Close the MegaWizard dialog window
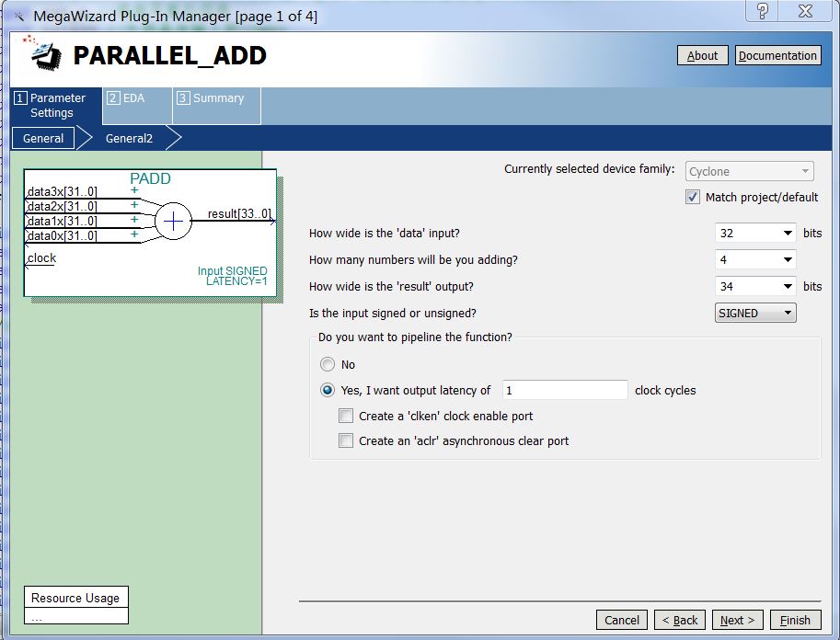The image size is (840, 640). click(x=805, y=11)
